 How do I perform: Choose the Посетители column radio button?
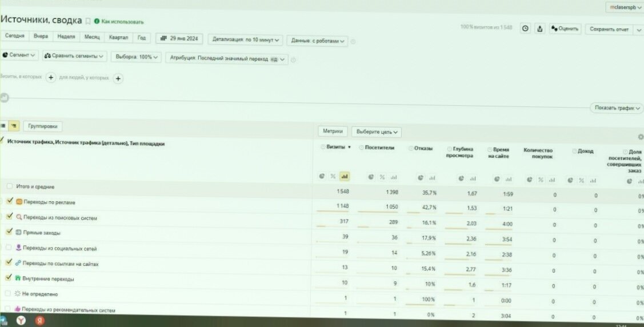361,147
